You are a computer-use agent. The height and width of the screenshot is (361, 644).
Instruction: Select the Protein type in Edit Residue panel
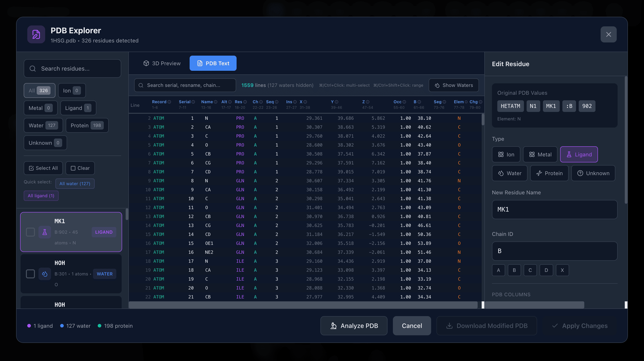click(x=549, y=173)
